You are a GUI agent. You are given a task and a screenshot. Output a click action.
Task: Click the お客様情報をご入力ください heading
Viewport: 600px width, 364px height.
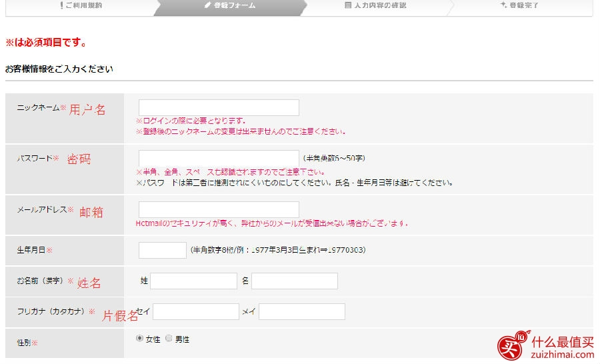pyautogui.click(x=59, y=69)
